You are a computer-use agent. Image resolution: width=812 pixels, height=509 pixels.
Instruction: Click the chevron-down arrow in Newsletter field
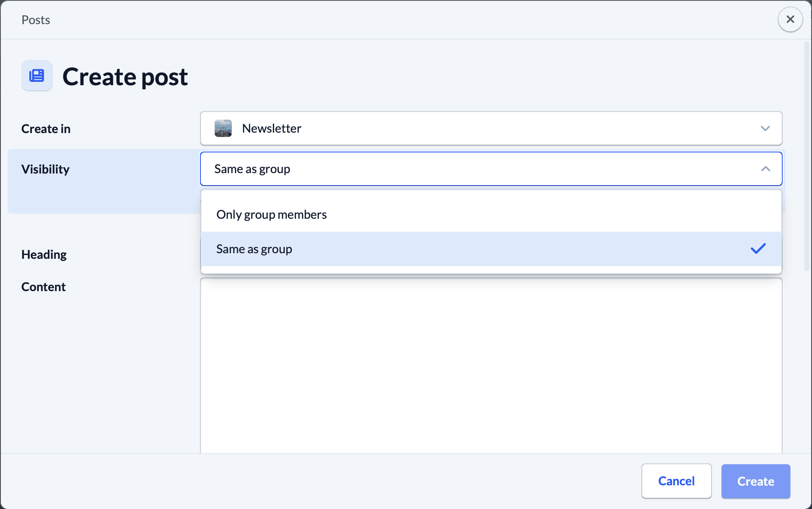point(765,128)
